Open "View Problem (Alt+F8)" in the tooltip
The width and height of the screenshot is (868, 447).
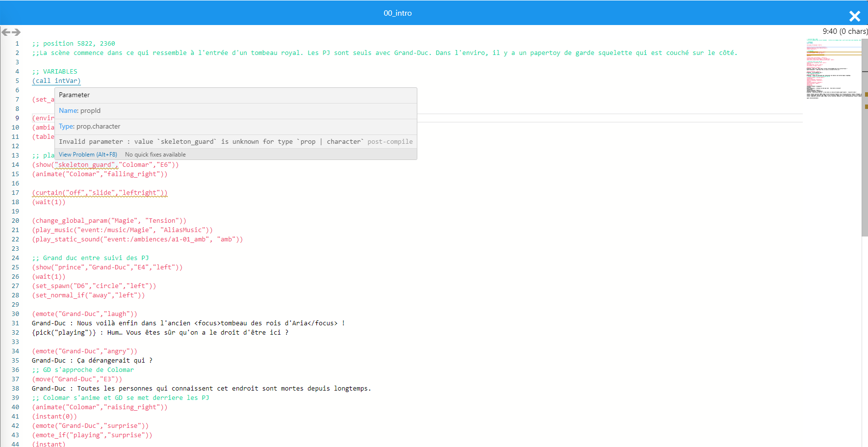click(x=87, y=154)
